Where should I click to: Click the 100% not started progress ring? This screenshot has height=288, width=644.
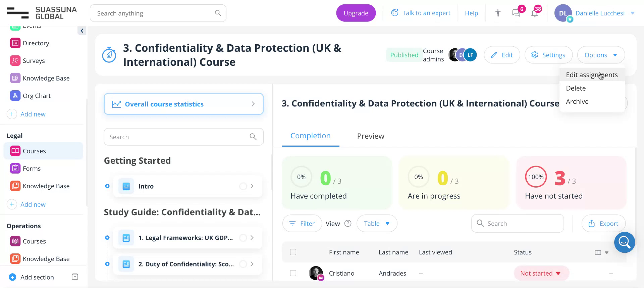pos(536,177)
